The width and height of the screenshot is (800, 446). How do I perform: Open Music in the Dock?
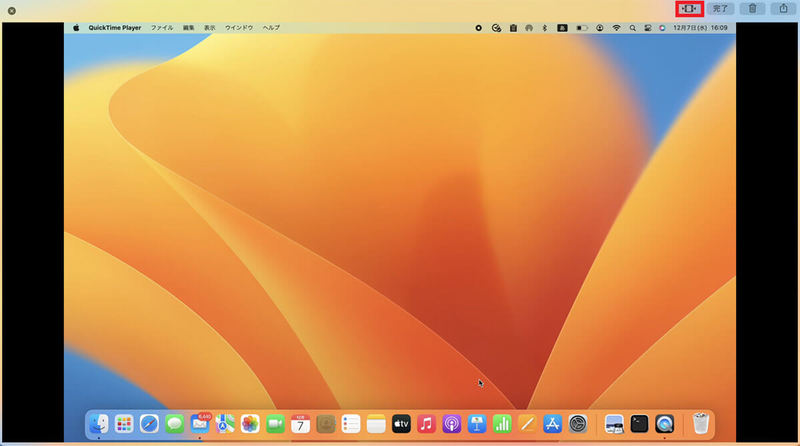(427, 424)
